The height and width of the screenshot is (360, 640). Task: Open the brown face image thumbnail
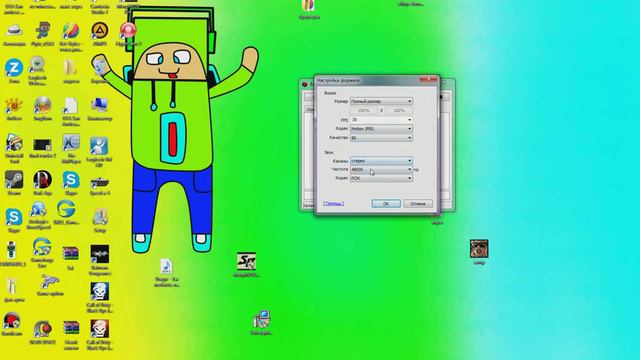point(479,249)
